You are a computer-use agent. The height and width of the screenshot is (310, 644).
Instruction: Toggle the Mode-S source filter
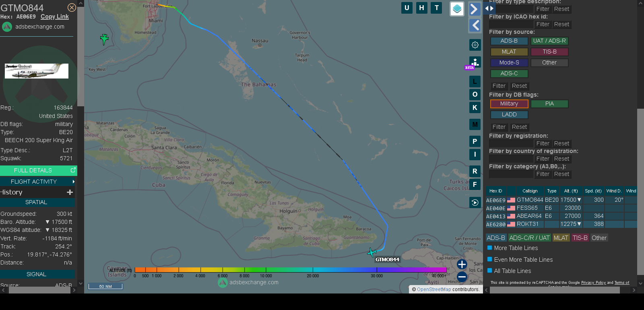click(509, 63)
